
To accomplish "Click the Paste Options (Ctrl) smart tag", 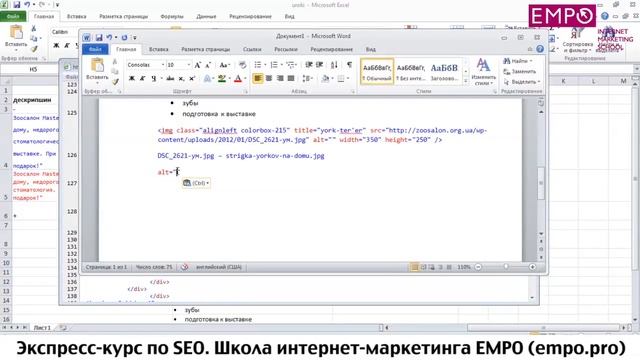I will (196, 183).
